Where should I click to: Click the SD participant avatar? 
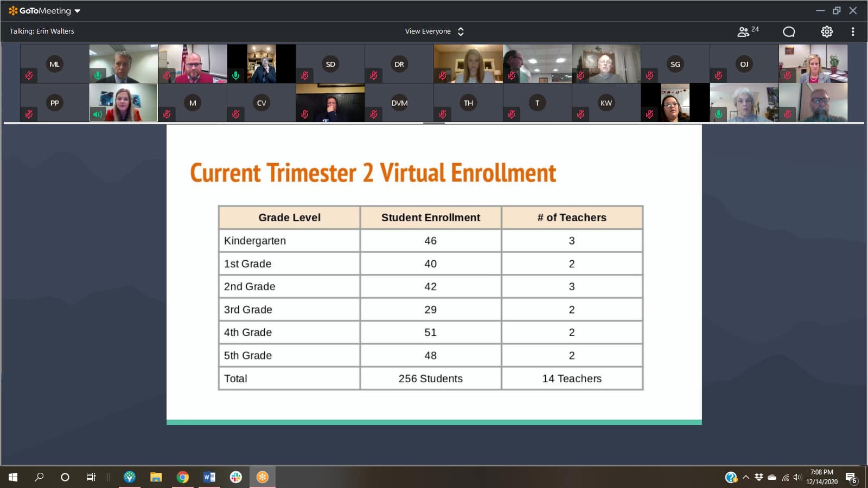pyautogui.click(x=330, y=64)
